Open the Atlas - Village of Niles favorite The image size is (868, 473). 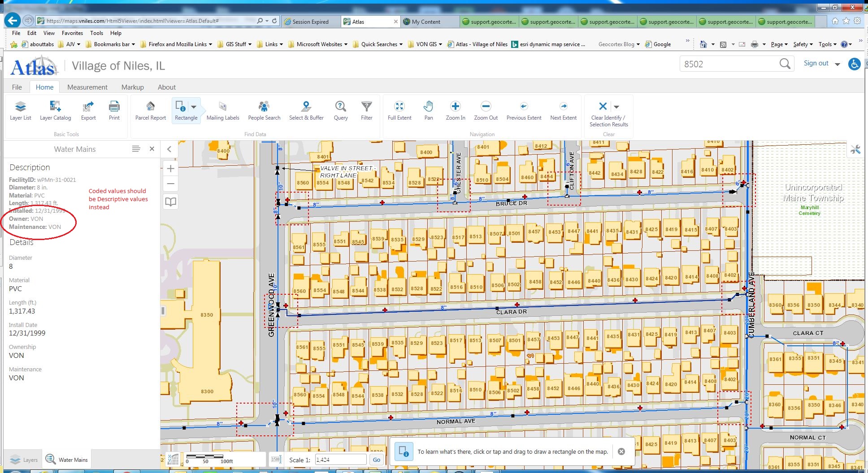[477, 44]
